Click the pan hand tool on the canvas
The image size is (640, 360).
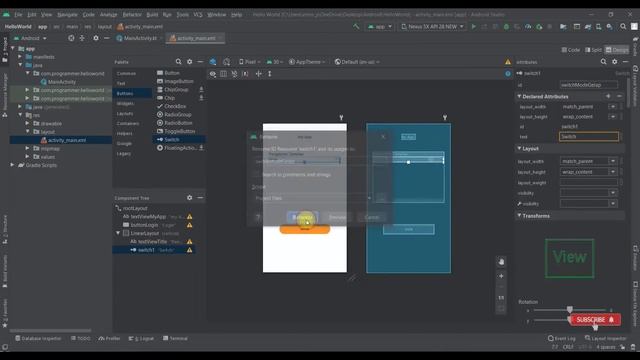pyautogui.click(x=501, y=262)
